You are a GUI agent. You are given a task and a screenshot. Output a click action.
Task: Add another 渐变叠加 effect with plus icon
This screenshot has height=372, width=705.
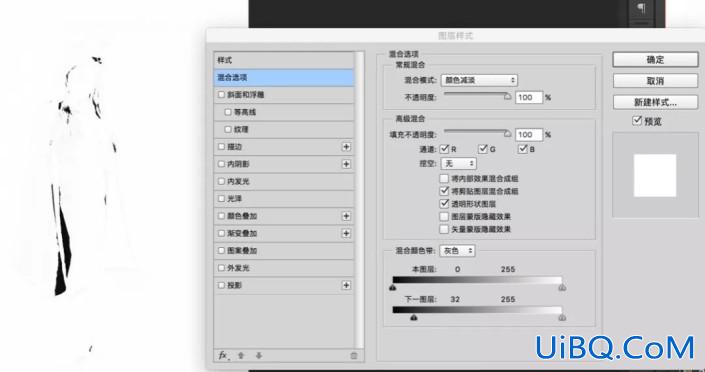tap(346, 233)
